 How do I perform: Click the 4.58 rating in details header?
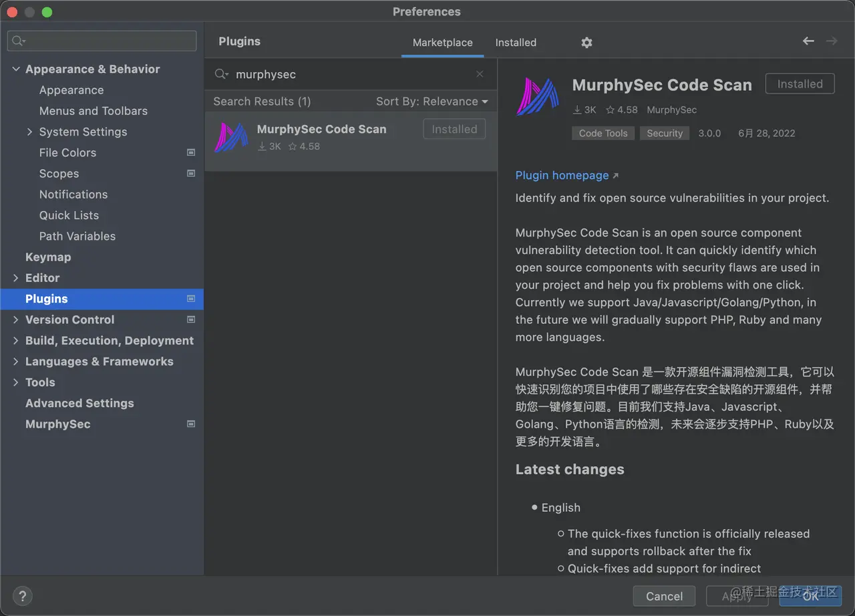pos(622,110)
